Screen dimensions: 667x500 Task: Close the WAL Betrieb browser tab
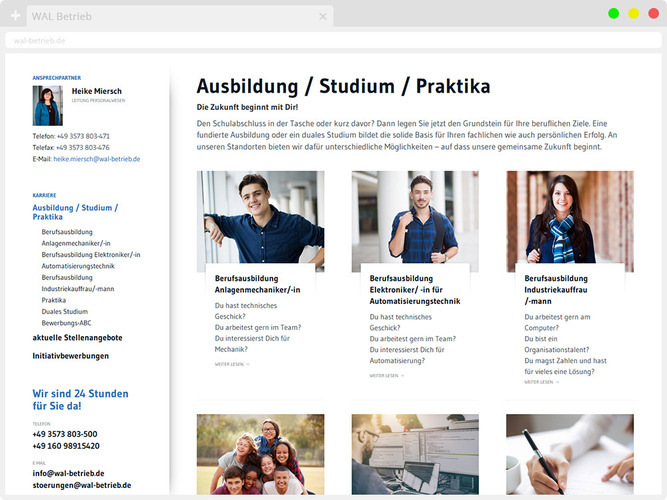click(322, 17)
